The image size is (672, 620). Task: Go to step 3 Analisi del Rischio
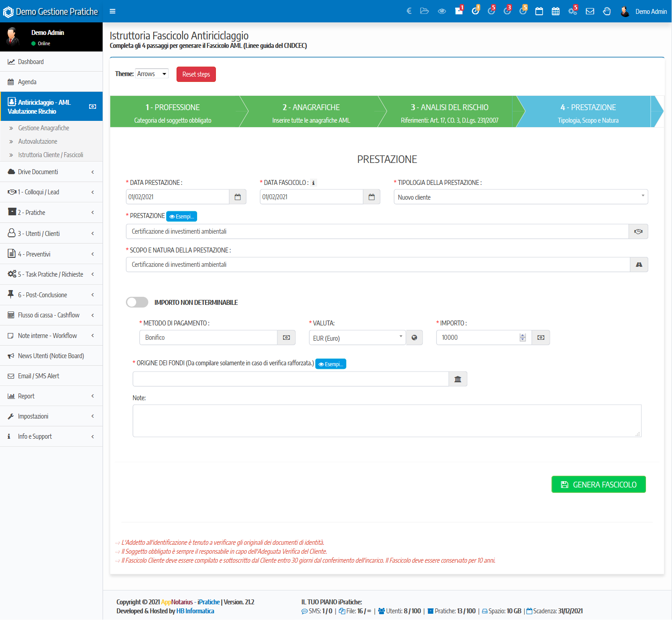pyautogui.click(x=449, y=112)
